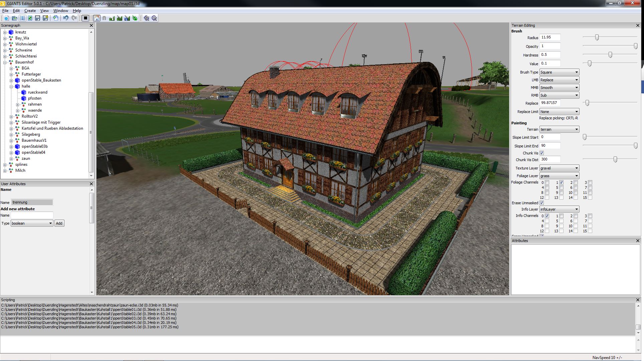Select the terrain info layer paint icon
Viewport: 644px width, 361px height.
(127, 18)
